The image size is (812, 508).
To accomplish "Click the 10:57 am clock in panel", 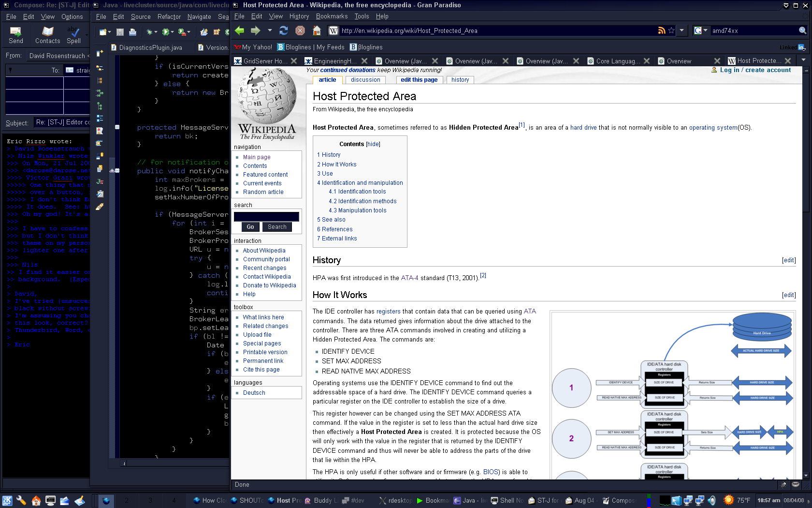I will 768,501.
